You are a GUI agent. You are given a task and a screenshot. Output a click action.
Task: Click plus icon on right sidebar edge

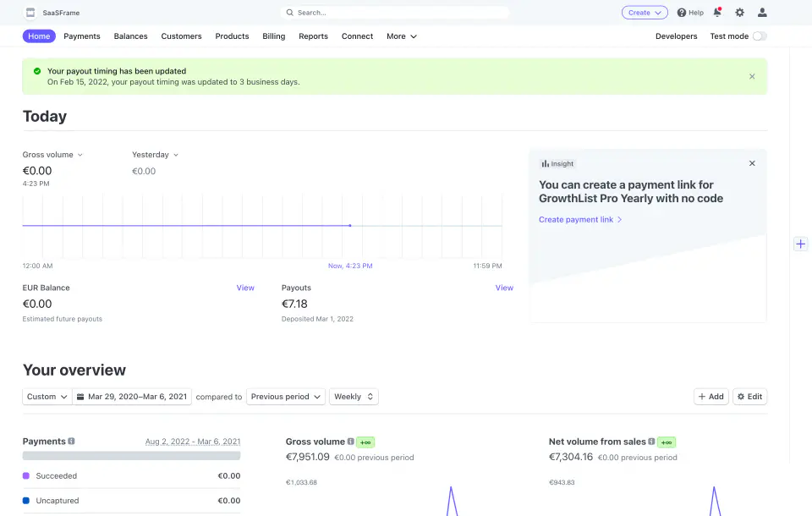point(801,244)
